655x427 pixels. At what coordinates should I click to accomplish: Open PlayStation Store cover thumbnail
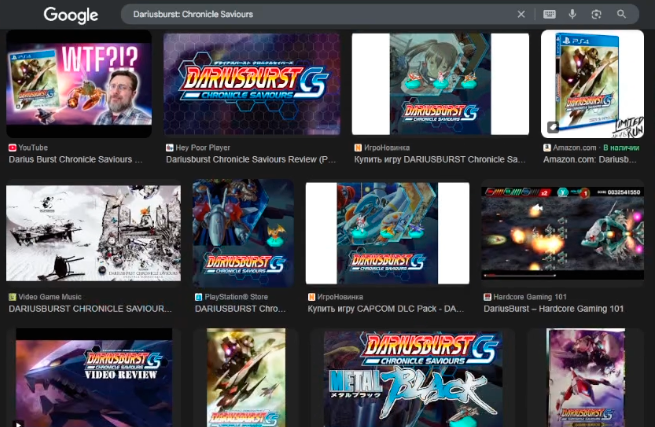243,233
